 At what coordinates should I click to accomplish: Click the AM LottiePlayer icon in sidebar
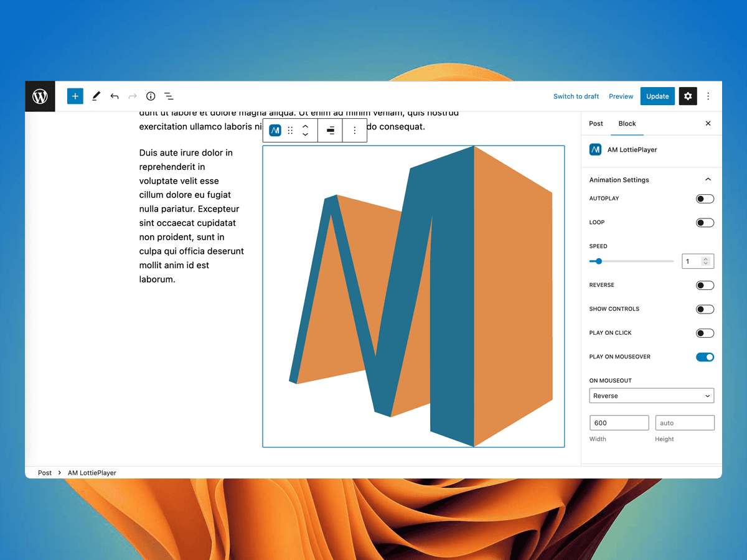(x=596, y=149)
